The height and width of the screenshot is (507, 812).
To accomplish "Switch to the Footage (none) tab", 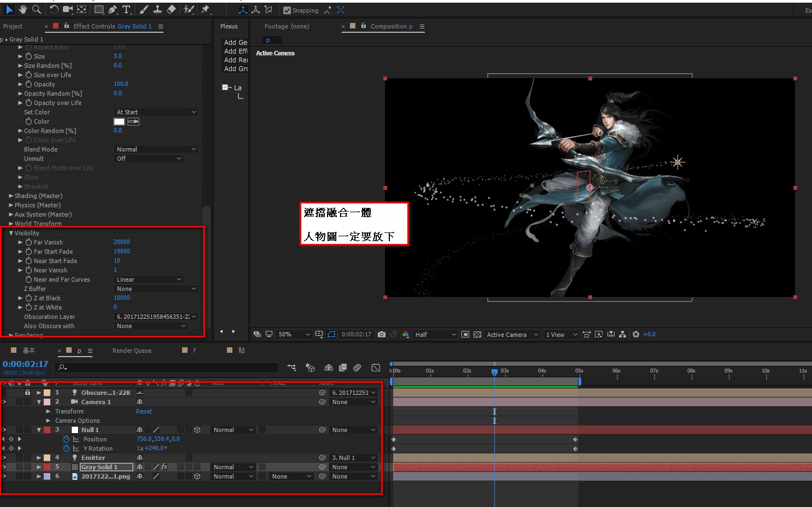I will pos(287,26).
